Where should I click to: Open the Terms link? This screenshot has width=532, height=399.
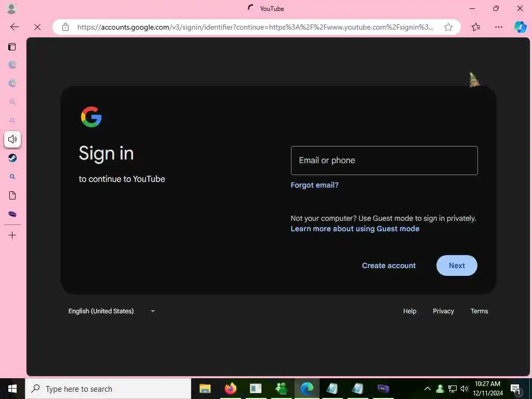[x=479, y=311]
